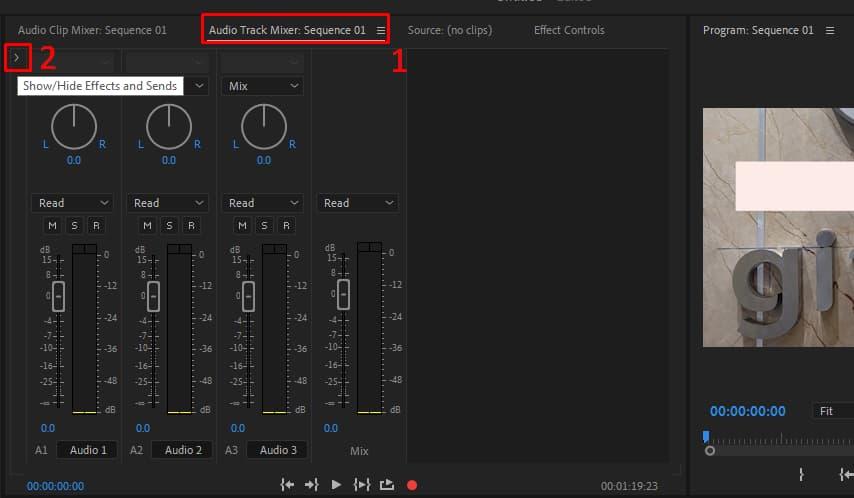This screenshot has width=854, height=498.
Task: Toggle the Loop playback icon
Action: pos(386,485)
